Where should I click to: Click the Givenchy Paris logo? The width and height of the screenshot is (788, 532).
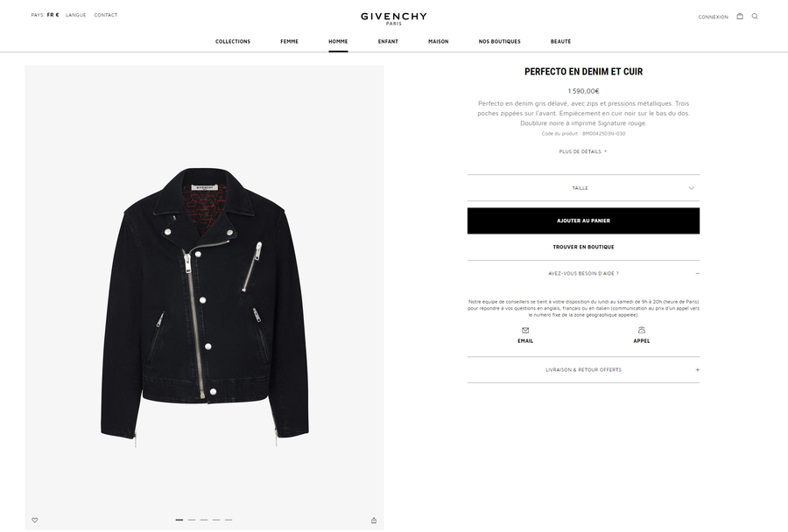tap(393, 18)
